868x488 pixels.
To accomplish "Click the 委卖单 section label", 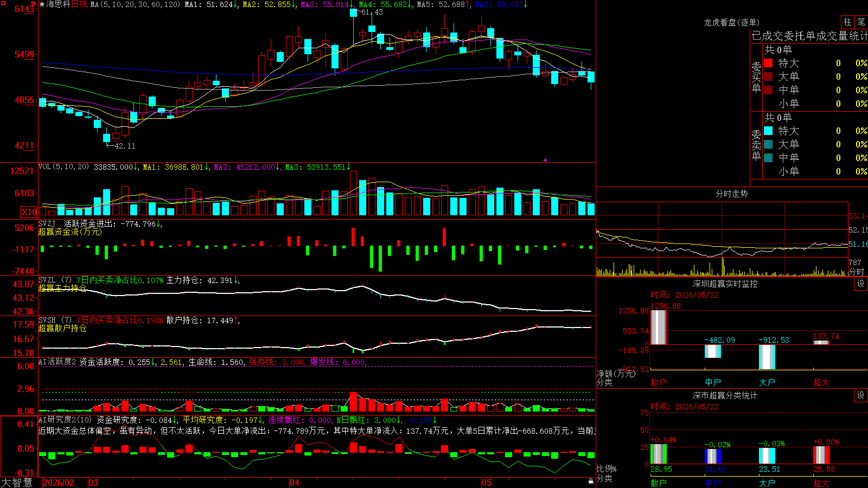I will [x=756, y=144].
